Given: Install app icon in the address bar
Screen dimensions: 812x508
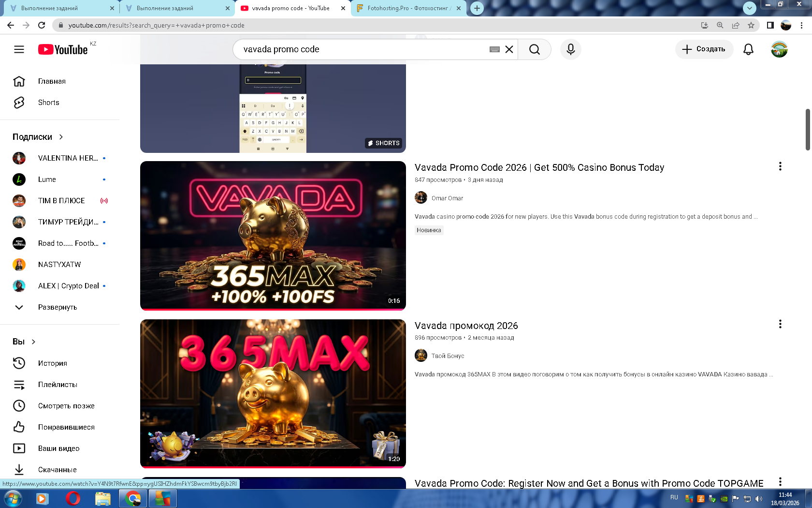Looking at the screenshot, I should 705,25.
